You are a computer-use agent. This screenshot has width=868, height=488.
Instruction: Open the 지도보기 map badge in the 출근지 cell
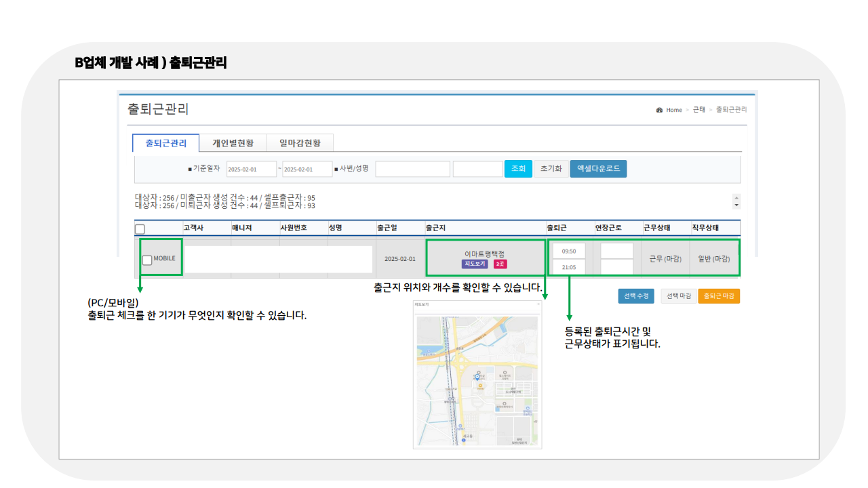[x=475, y=263]
